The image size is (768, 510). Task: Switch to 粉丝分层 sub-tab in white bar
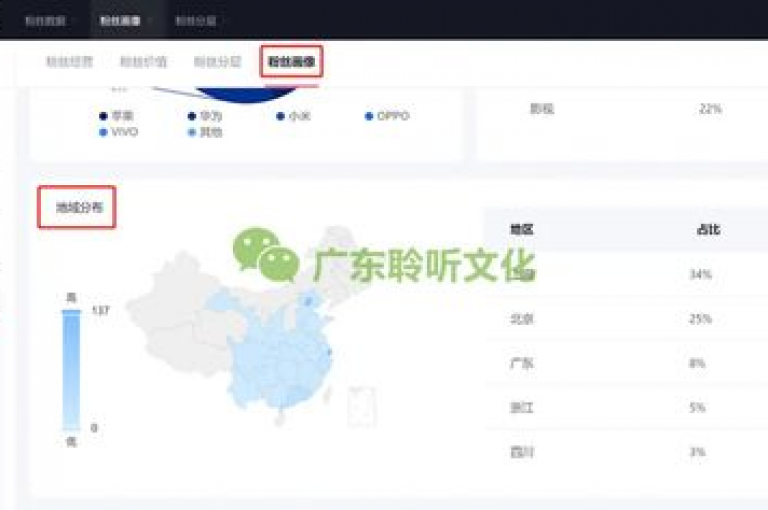[x=217, y=62]
